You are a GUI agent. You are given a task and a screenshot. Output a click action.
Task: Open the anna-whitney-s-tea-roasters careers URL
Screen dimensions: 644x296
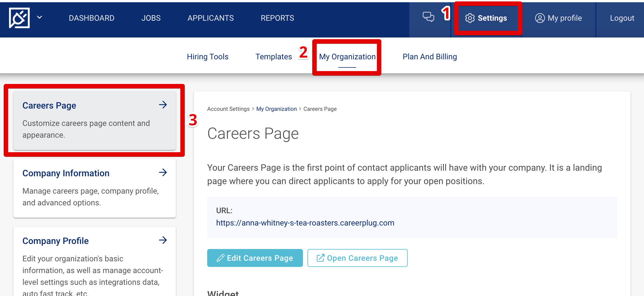(x=305, y=223)
